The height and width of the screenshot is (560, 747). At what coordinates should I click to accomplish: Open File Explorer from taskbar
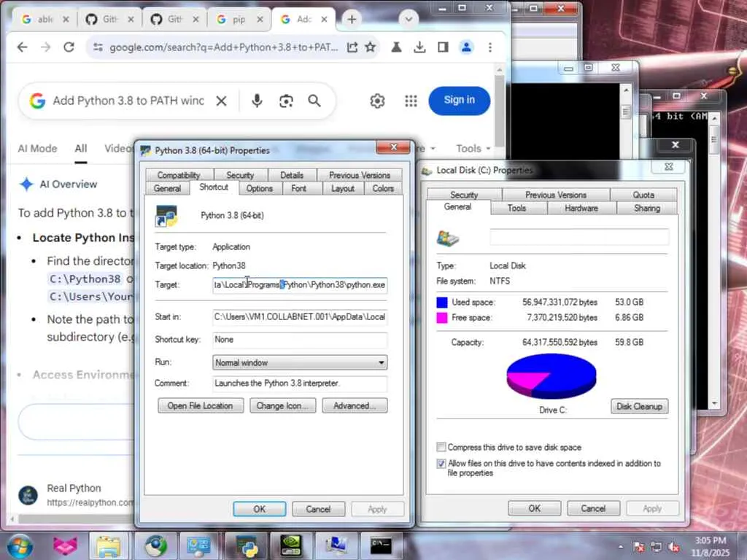coord(109,545)
